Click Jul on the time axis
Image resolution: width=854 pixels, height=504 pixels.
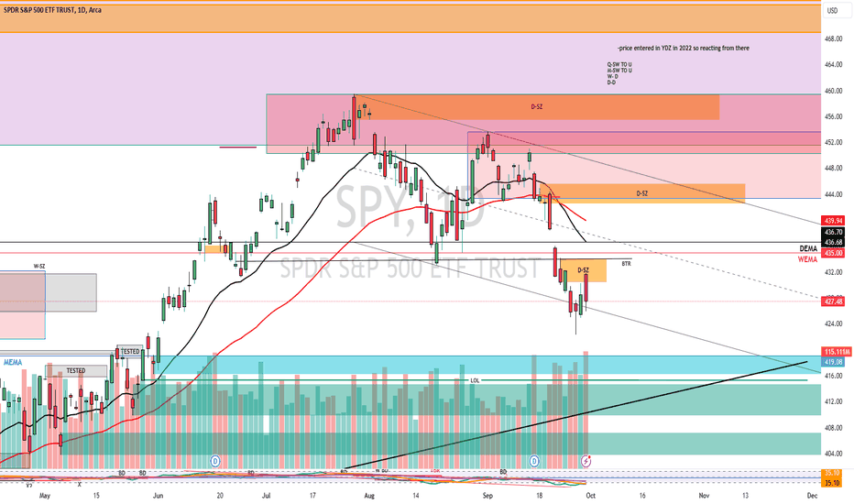coord(267,496)
